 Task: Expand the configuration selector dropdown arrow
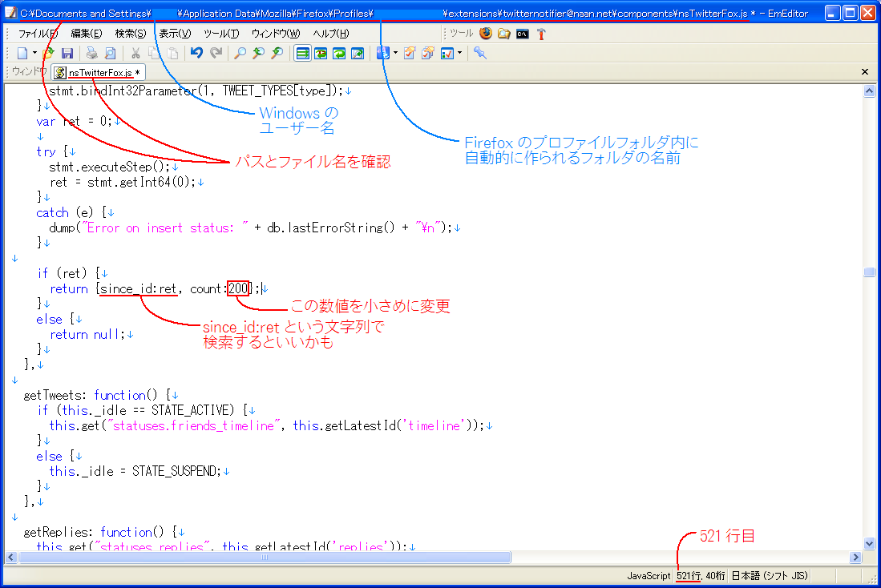(x=395, y=54)
